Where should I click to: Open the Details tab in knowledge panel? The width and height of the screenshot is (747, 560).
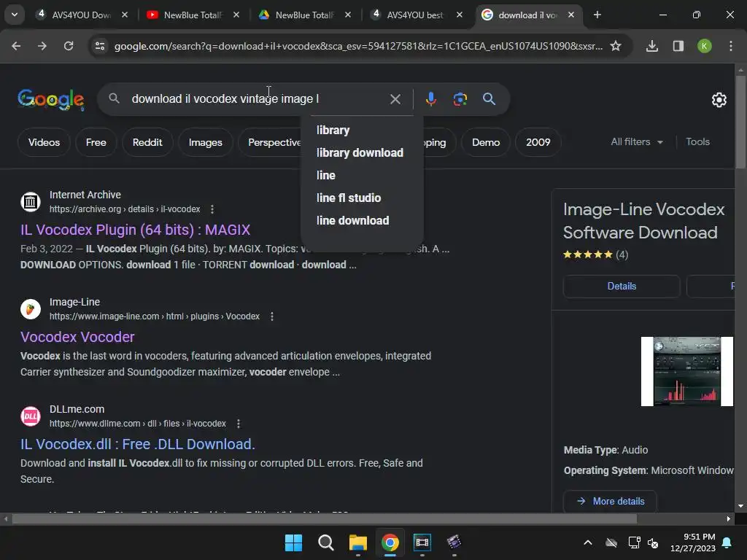622,286
